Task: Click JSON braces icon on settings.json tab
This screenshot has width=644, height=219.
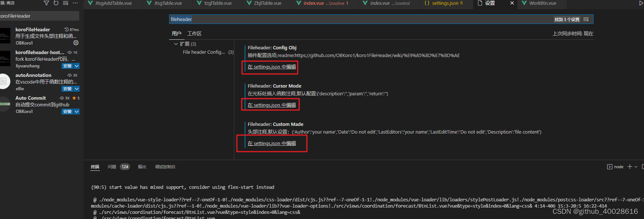Action: [x=427, y=3]
